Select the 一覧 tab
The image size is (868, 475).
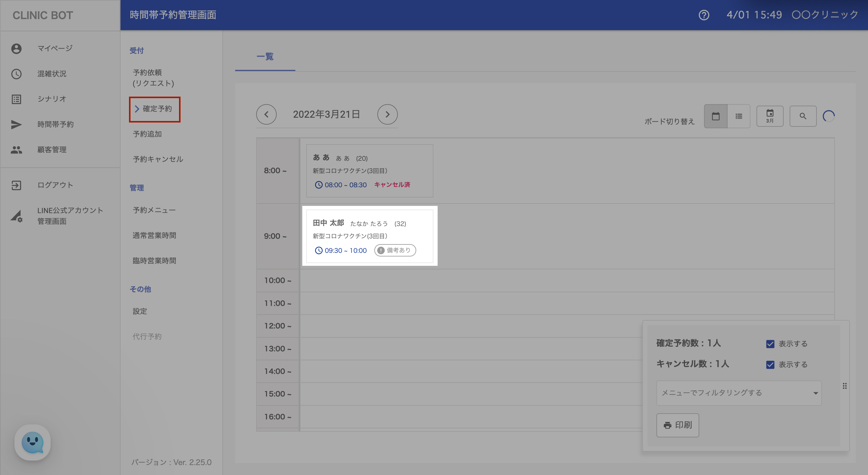click(x=265, y=57)
